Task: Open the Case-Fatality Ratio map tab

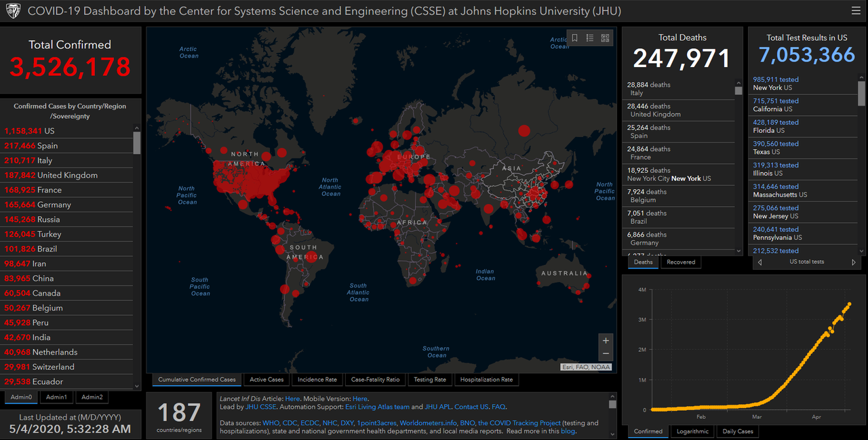Action: click(375, 380)
